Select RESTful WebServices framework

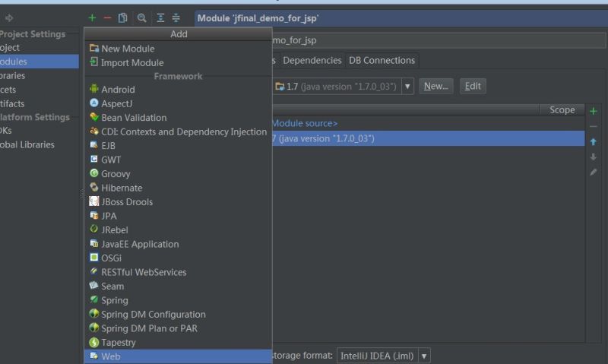[178, 272]
